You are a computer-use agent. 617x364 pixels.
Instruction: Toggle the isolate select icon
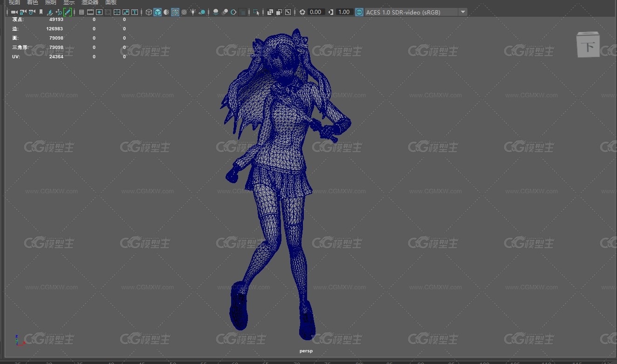pyautogui.click(x=256, y=12)
